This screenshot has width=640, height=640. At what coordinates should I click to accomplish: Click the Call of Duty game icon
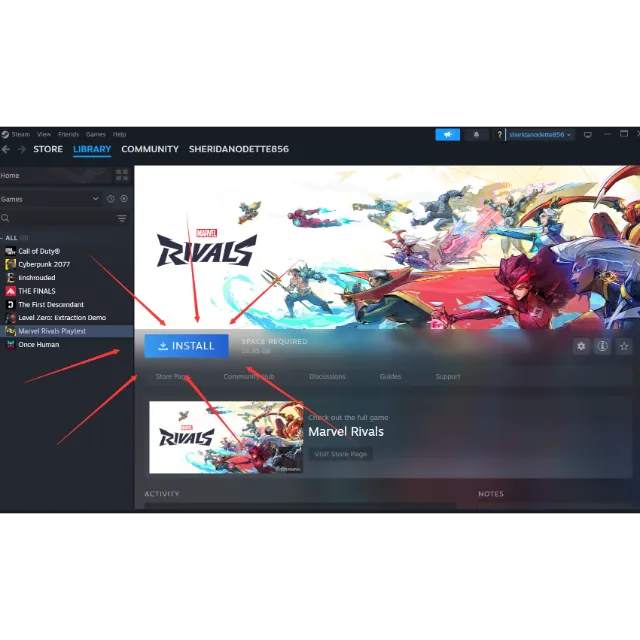[11, 251]
